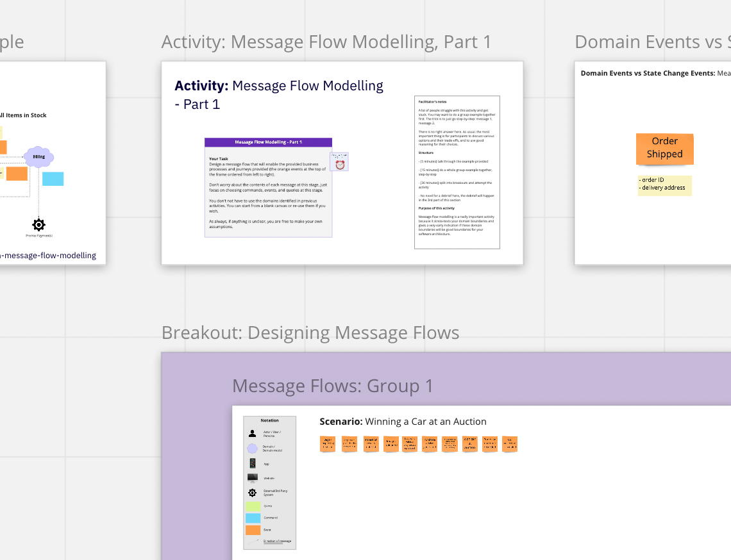
Task: Click Purpose of this activity heading
Action: 437,208
